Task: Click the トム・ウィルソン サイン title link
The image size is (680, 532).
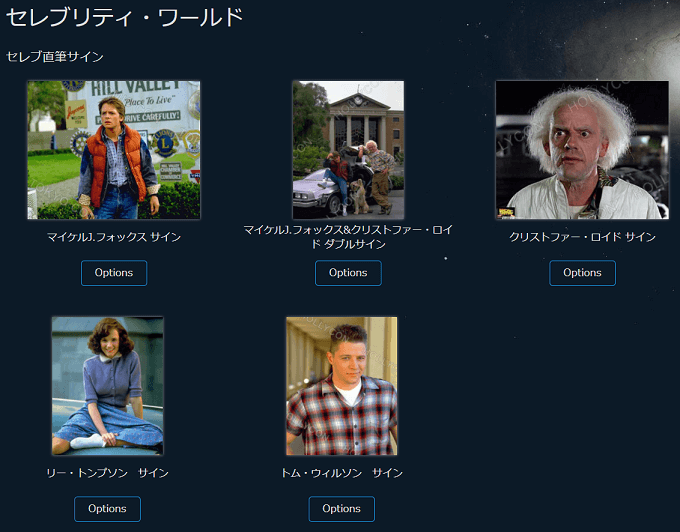Action: 342,473
